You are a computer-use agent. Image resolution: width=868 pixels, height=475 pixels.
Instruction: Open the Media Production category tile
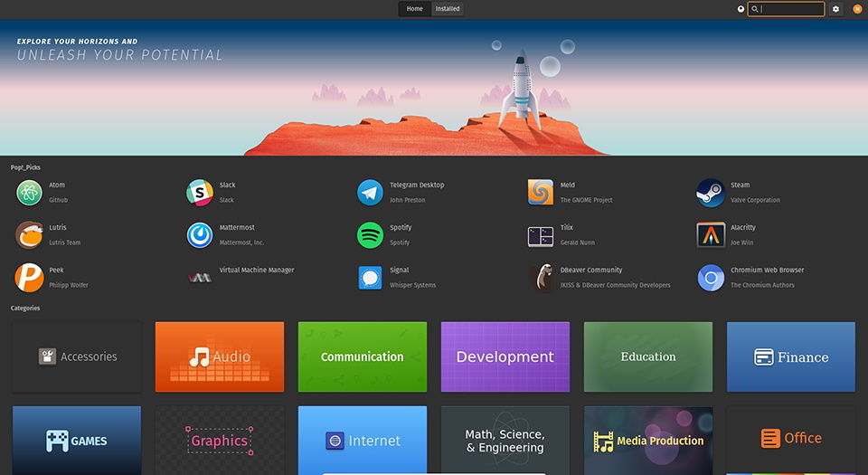click(x=648, y=441)
